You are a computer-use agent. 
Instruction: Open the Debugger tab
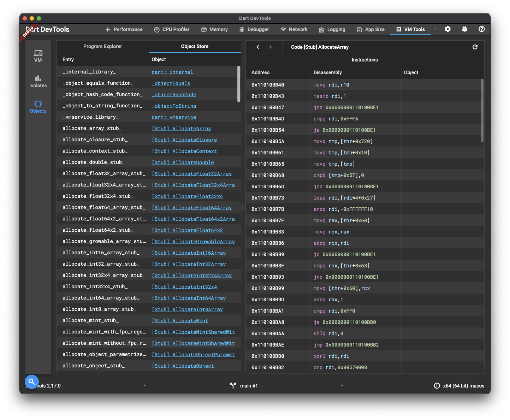click(254, 29)
